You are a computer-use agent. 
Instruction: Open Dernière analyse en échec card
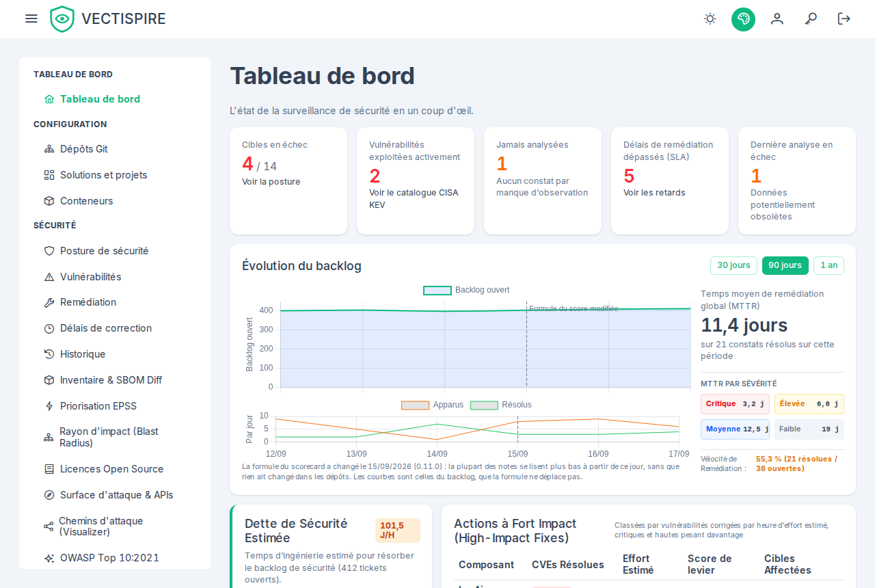tap(797, 181)
